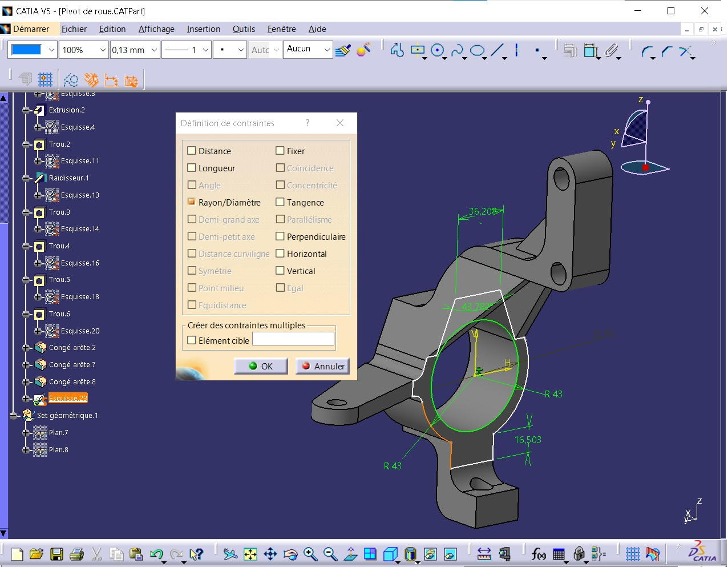The width and height of the screenshot is (728, 567).
Task: Check the Tangence constraint checkbox
Action: coord(280,202)
